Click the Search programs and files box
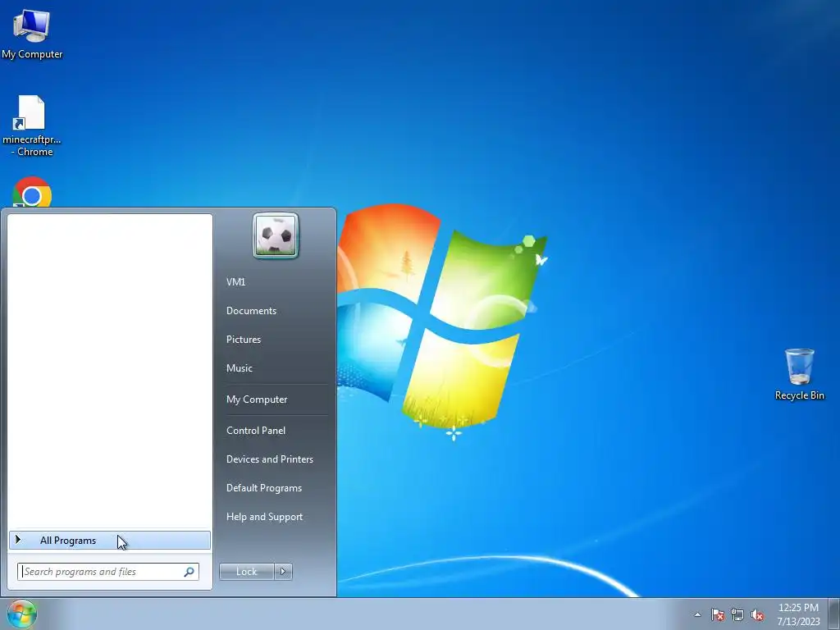This screenshot has width=840, height=630. [x=107, y=572]
